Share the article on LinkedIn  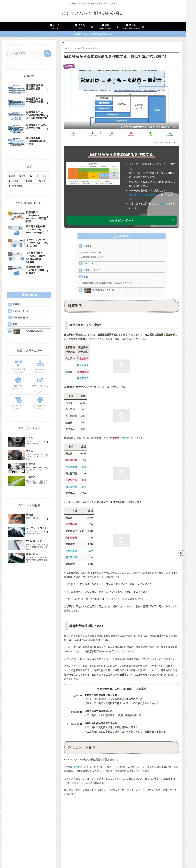[x=170, y=134]
